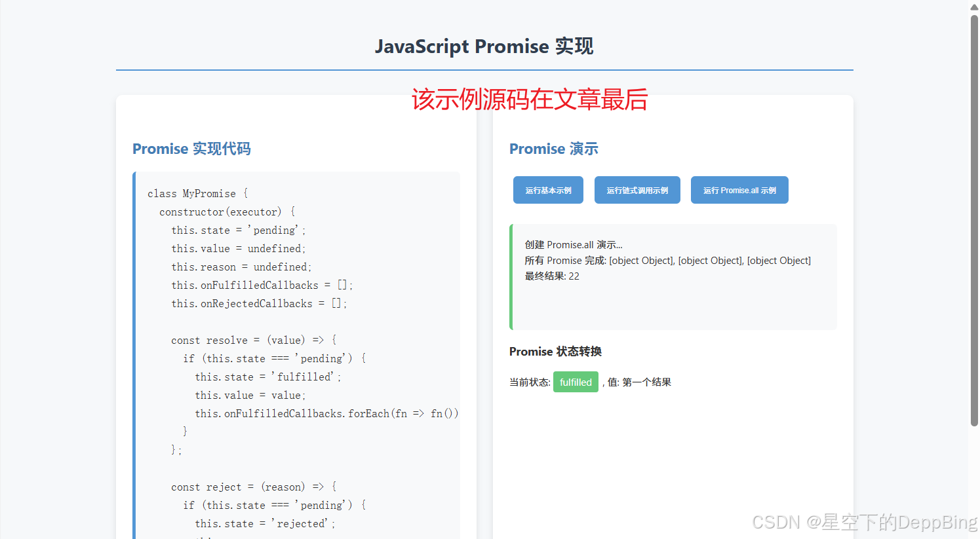
Task: Click the JavaScript Promise 实现 page title
Action: tap(484, 46)
